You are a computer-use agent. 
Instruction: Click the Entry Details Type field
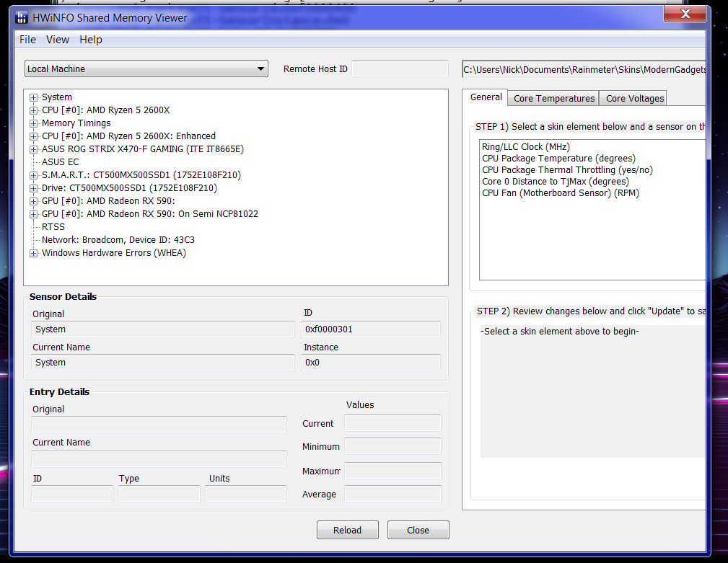[x=159, y=494]
